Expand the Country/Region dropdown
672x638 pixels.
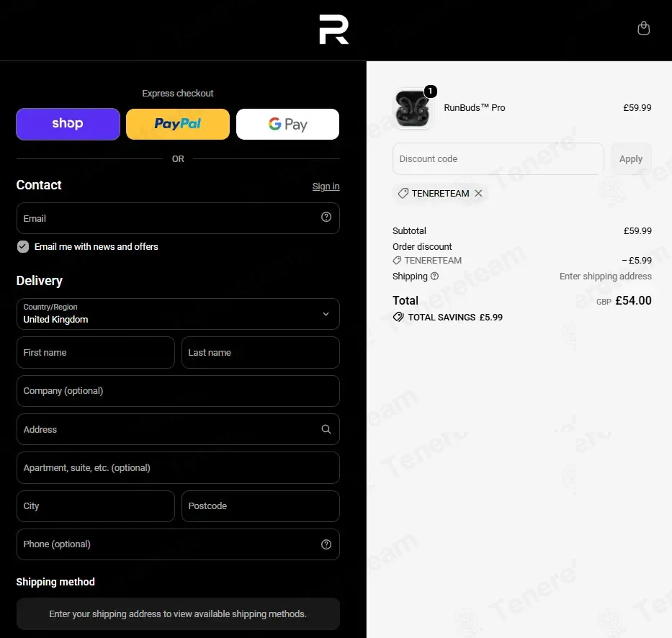point(178,314)
